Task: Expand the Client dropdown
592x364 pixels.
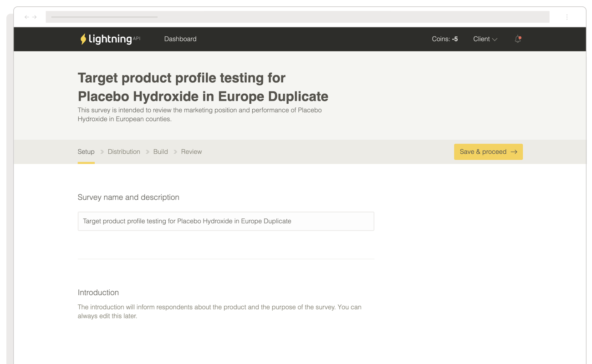Action: (485, 39)
